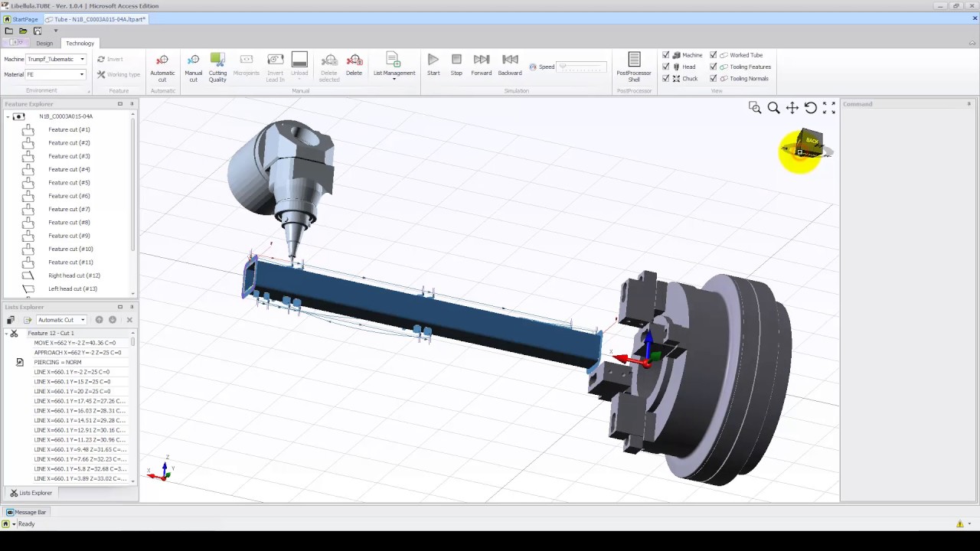This screenshot has height=551, width=980.
Task: Click the export list icon in Lists Explorer
Action: 28,320
